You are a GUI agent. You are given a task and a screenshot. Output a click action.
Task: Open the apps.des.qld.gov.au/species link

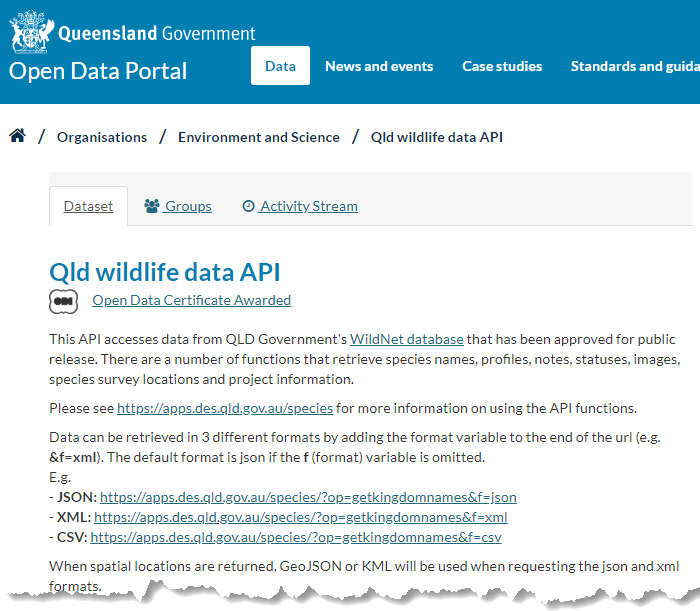click(225, 408)
